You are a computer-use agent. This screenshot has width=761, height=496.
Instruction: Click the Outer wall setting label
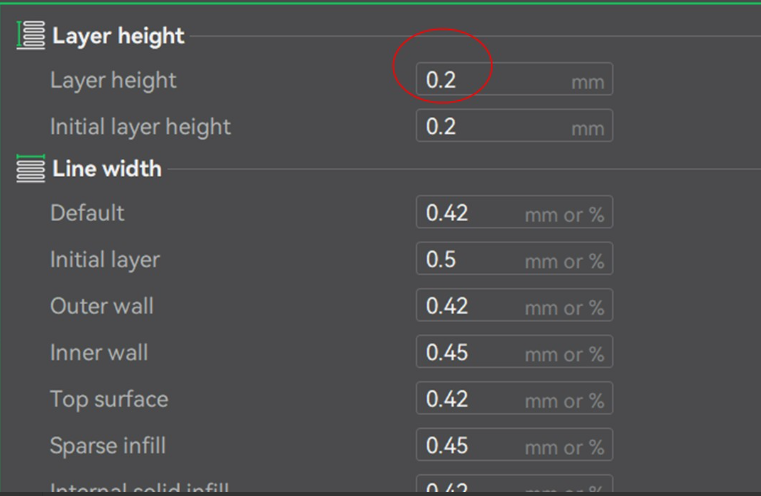pos(101,306)
